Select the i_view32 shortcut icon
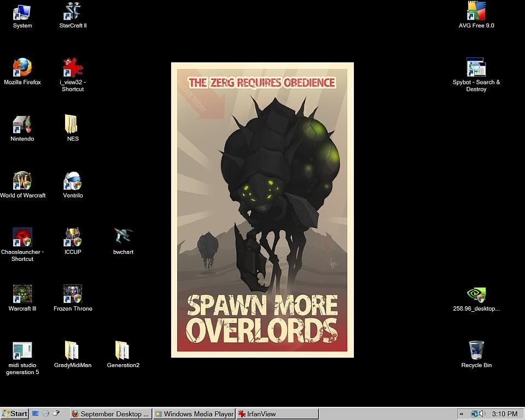Viewport: 525px width, 420px height. click(73, 68)
